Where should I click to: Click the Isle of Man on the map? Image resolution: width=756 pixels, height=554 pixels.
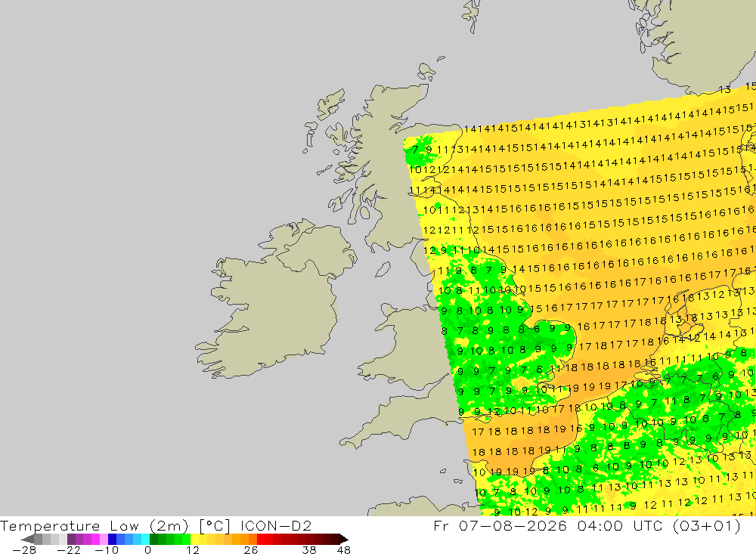click(383, 270)
